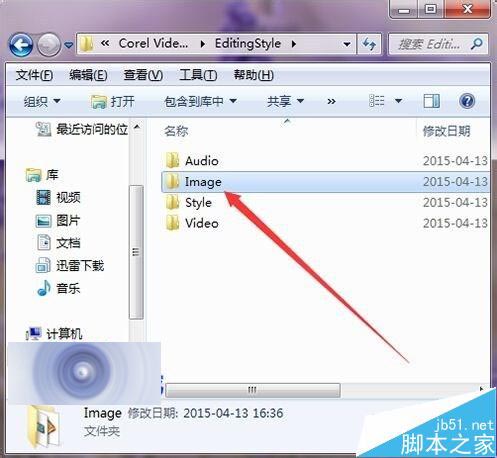Image resolution: width=497 pixels, height=458 pixels.
Task: Open 编辑(E) menu
Action: 88,75
